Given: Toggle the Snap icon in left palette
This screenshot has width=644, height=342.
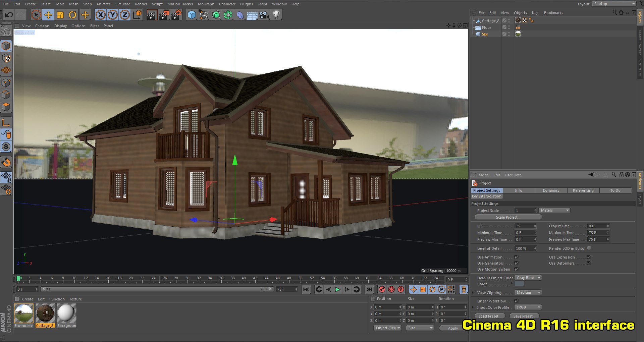Looking at the screenshot, I should (x=6, y=162).
